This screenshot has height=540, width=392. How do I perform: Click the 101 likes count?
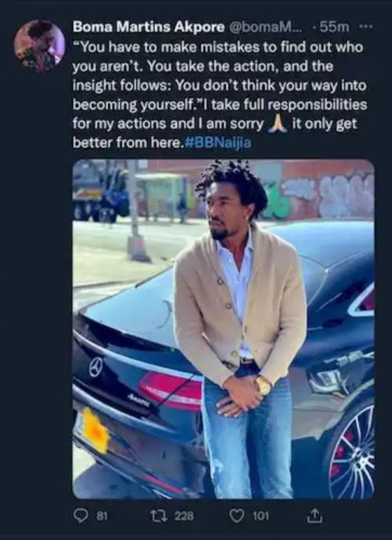pyautogui.click(x=261, y=516)
